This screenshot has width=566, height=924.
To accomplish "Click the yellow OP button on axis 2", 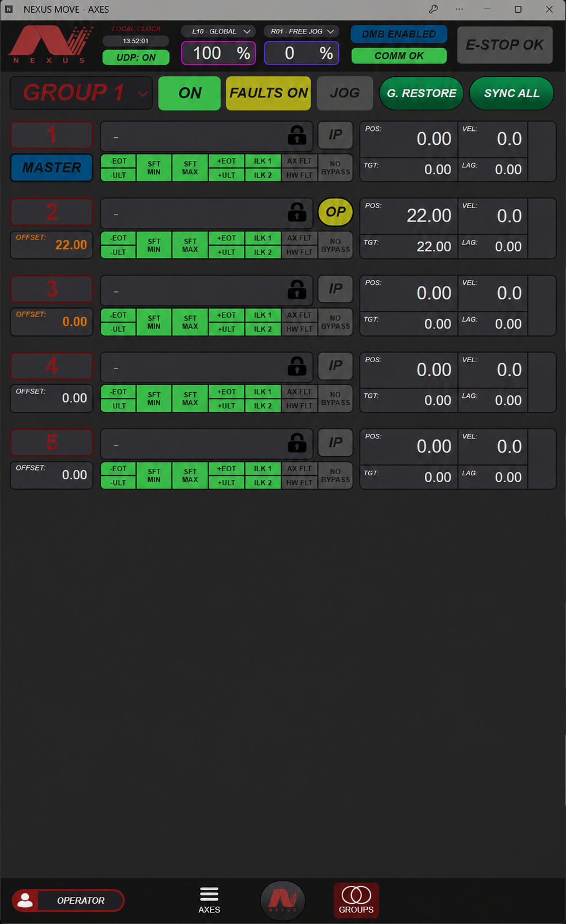I will 335,212.
